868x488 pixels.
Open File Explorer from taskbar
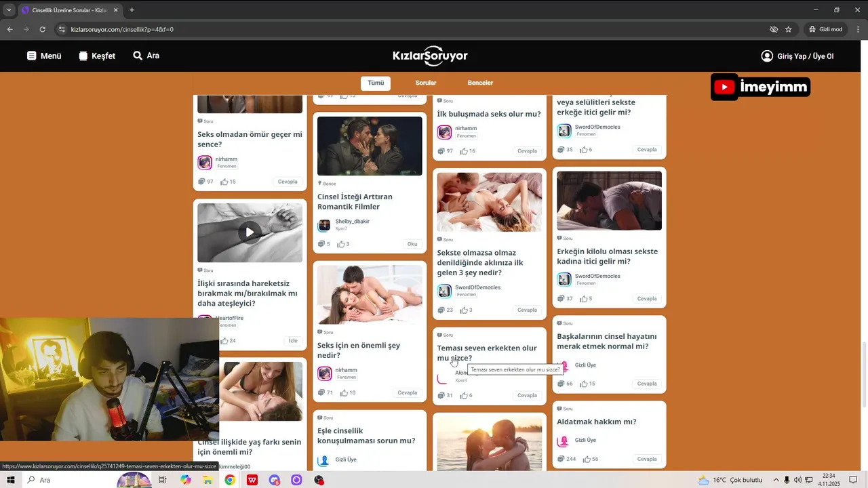point(208,480)
